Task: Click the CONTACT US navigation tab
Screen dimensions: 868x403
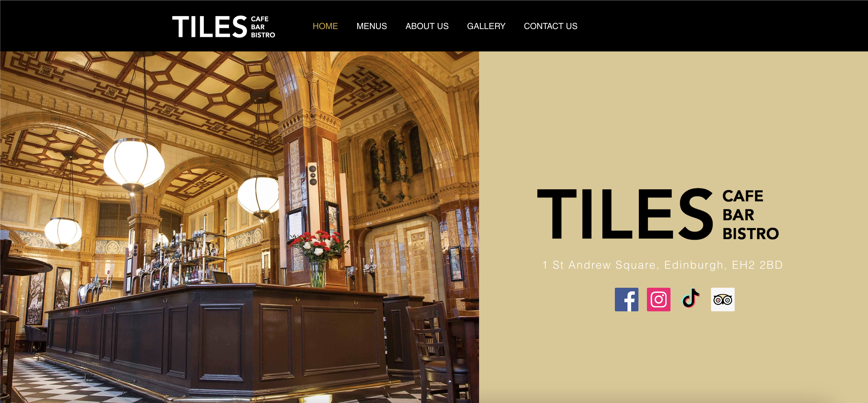Action: 551,26
